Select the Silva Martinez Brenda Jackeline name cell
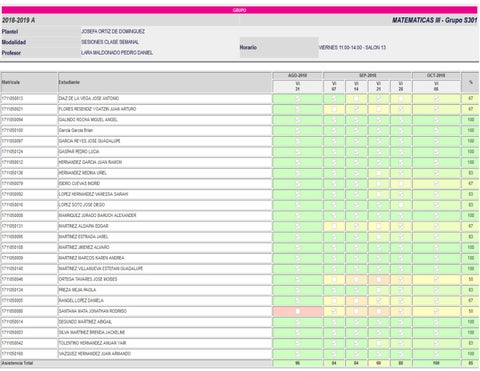The image size is (480, 371). click(165, 332)
